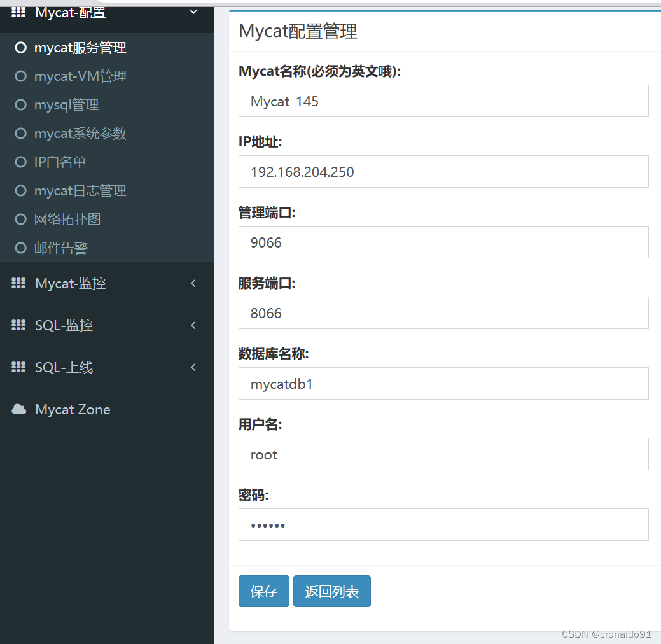Click the grid icon beside SQL-监控
Viewport: 661px width, 644px height.
click(18, 325)
